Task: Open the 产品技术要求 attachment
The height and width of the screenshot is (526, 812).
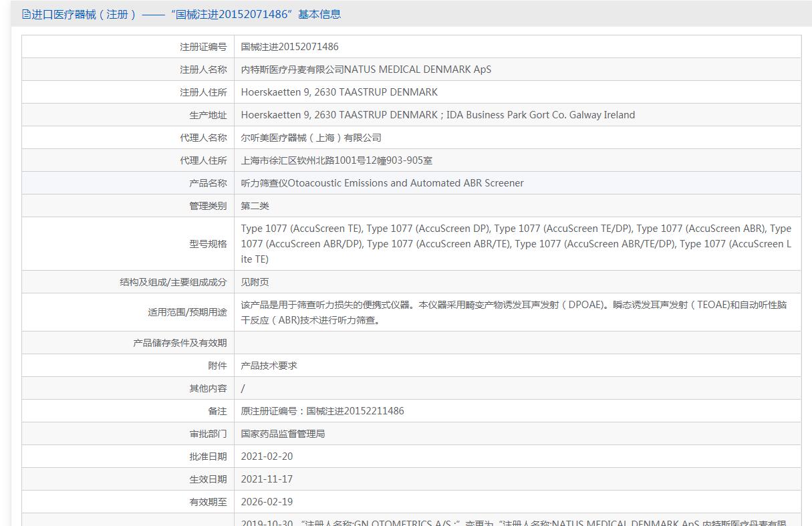Action: pyautogui.click(x=269, y=366)
